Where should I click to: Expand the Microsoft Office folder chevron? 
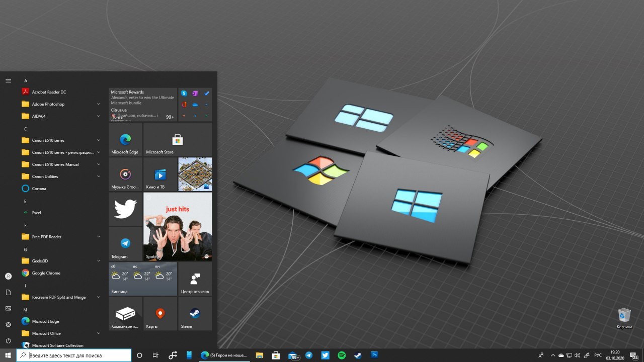(x=99, y=333)
